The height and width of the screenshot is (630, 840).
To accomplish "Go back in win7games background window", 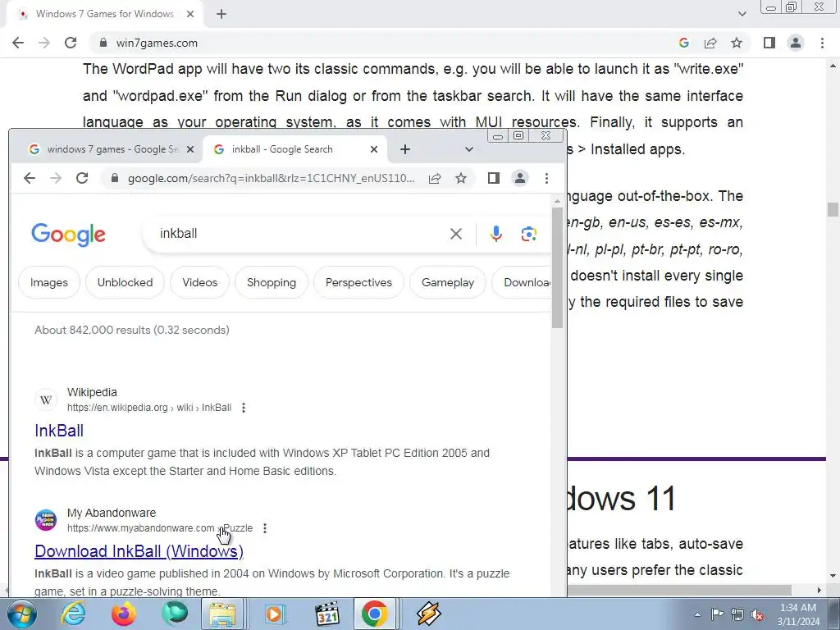I will [x=18, y=43].
